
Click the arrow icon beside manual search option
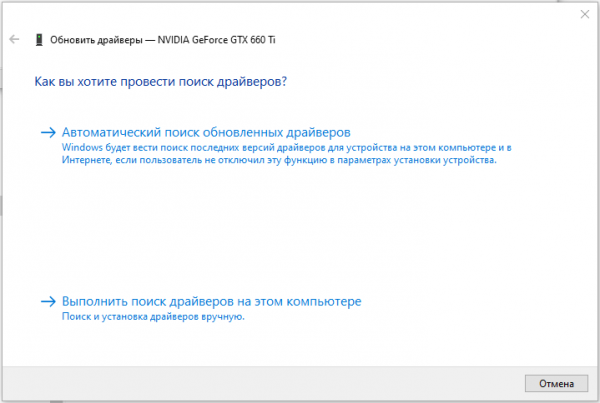49,302
